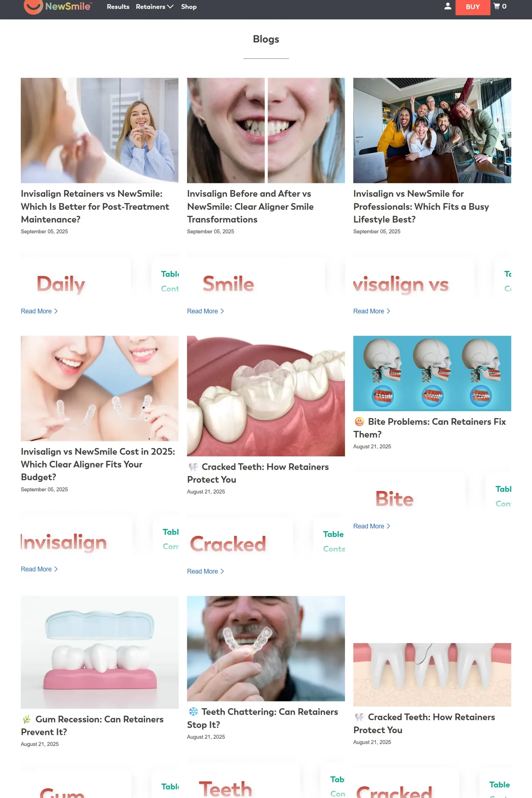Click the grimace emoji beside Bite Problems
This screenshot has width=532, height=798.
[x=359, y=422]
